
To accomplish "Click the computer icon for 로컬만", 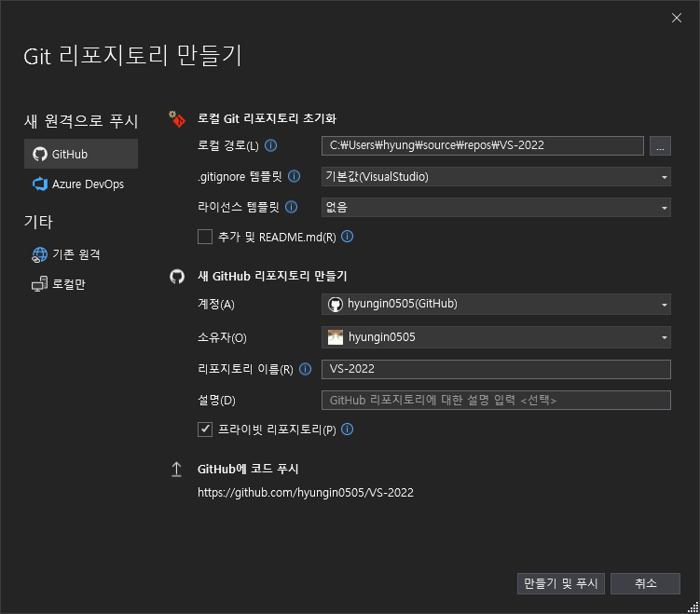I will click(39, 284).
